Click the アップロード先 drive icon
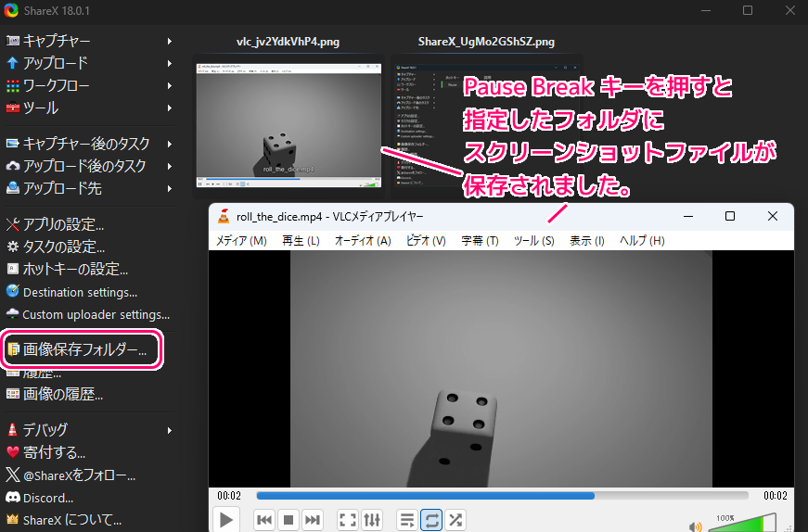The height and width of the screenshot is (532, 808). click(x=12, y=188)
